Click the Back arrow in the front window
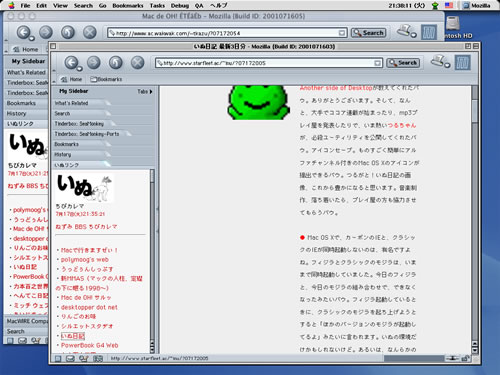This screenshot has height=375, width=500. tap(71, 63)
